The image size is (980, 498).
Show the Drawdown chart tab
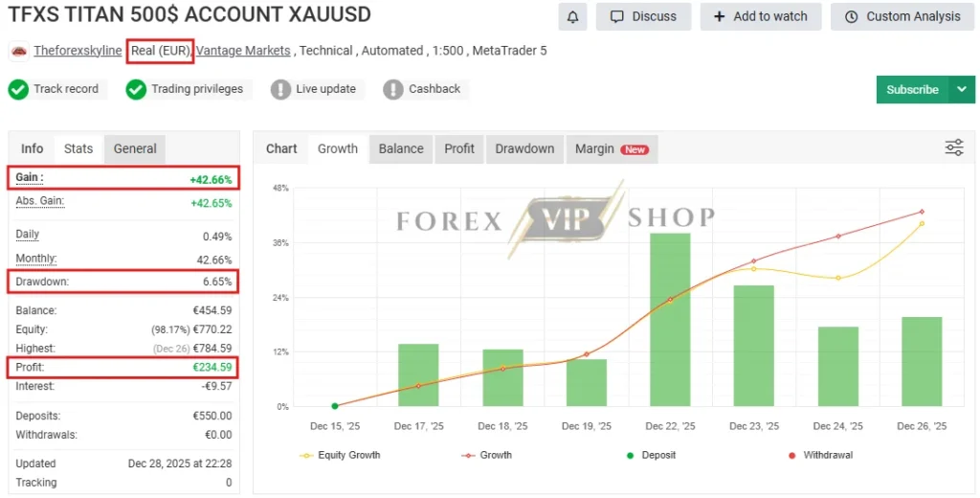(x=524, y=148)
